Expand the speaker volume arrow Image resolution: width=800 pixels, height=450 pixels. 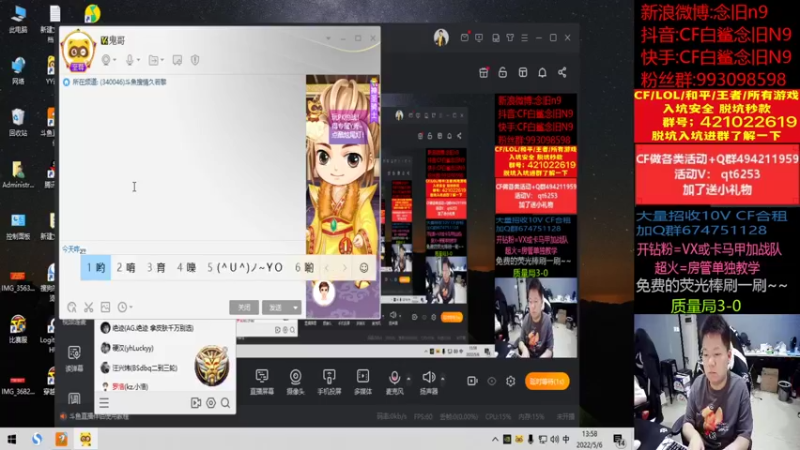click(x=442, y=379)
